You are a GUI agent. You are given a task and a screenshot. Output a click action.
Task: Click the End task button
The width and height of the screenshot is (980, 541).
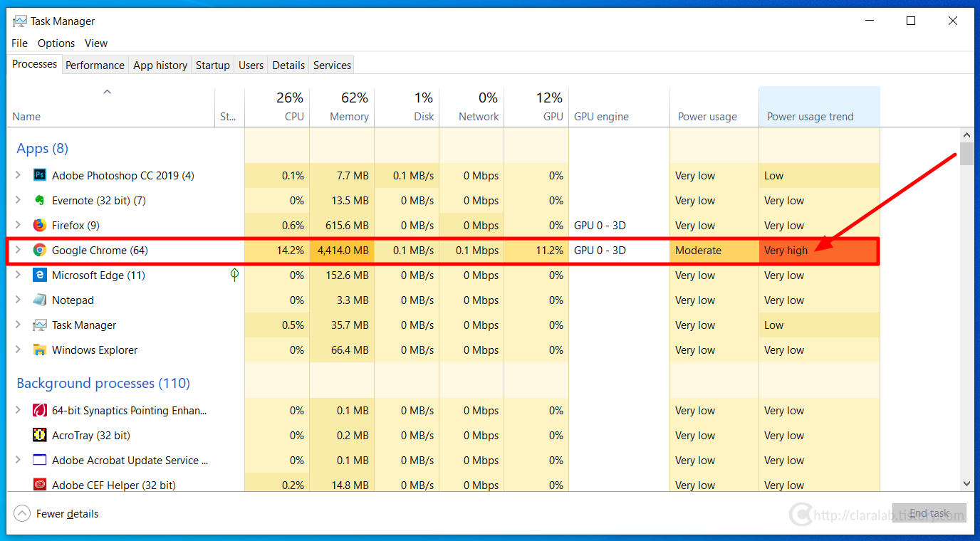click(929, 513)
